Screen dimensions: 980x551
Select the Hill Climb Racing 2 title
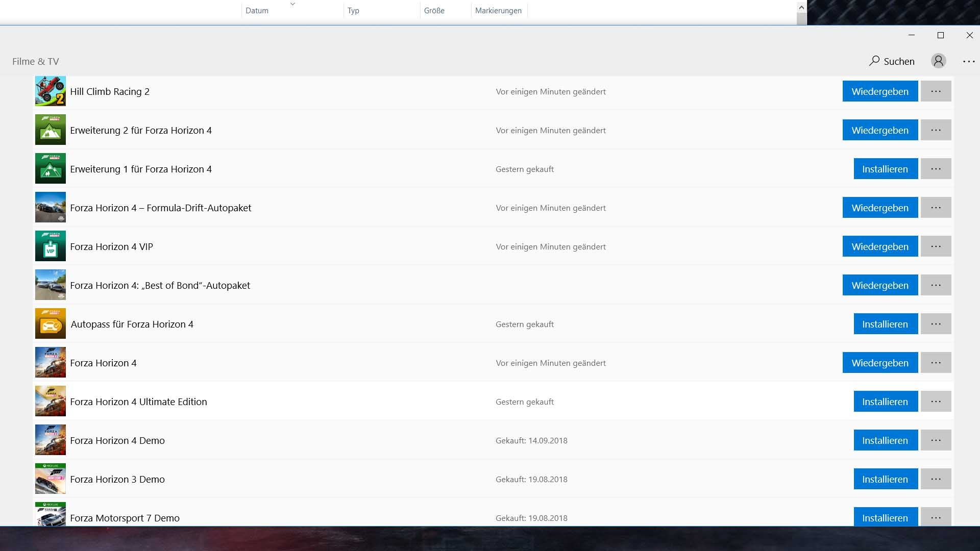[x=110, y=91]
